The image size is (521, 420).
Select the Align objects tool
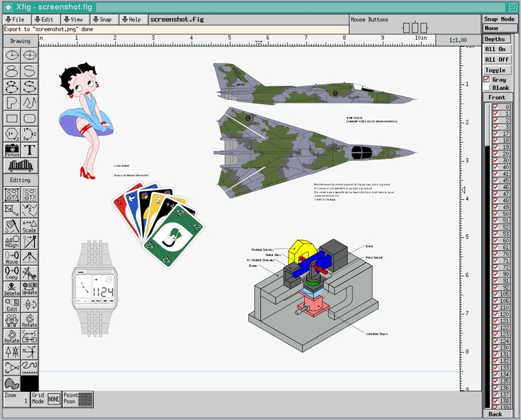12,242
